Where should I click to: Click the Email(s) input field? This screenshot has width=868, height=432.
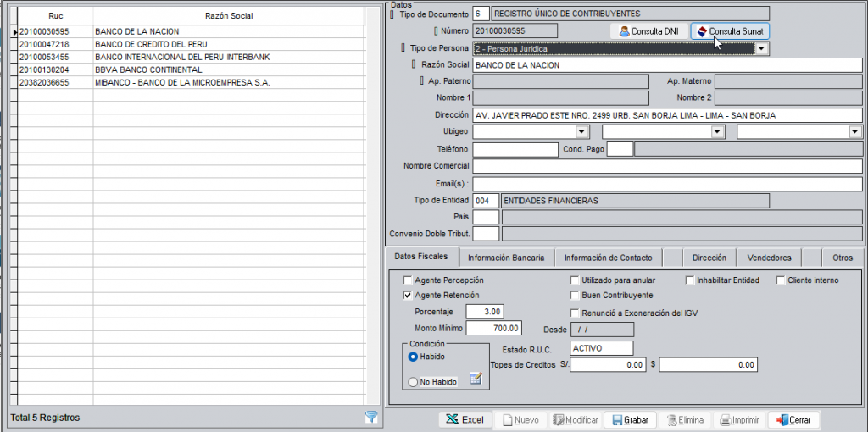[x=668, y=184]
